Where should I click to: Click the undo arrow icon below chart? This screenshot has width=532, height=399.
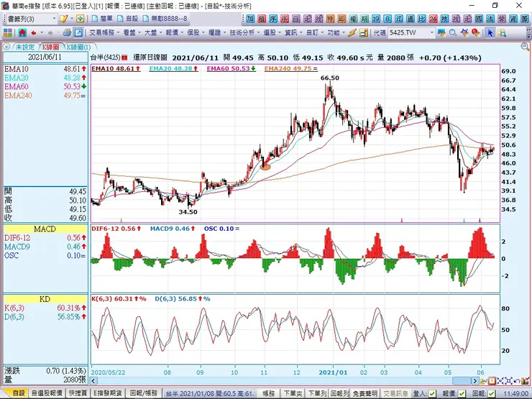(x=516, y=381)
